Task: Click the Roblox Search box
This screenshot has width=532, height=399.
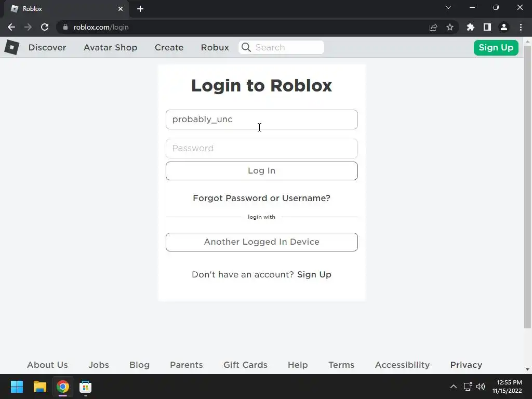Action: click(x=281, y=47)
